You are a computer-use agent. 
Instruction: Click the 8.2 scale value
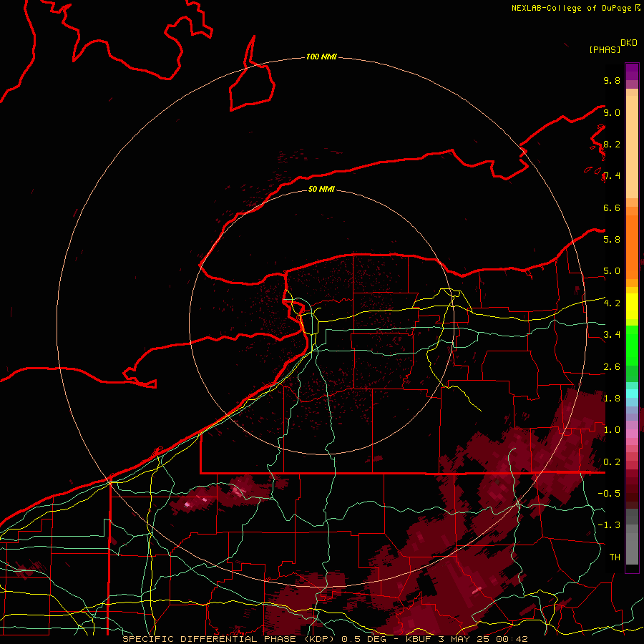tap(612, 144)
